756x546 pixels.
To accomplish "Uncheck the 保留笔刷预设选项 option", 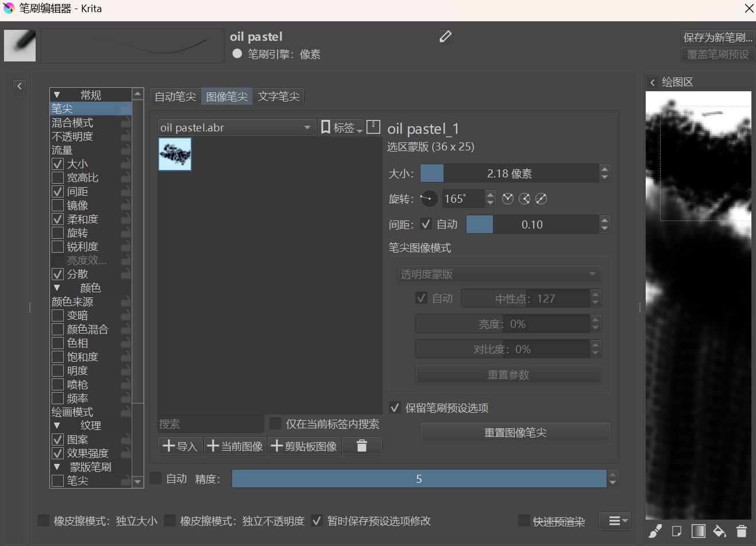I will (395, 408).
